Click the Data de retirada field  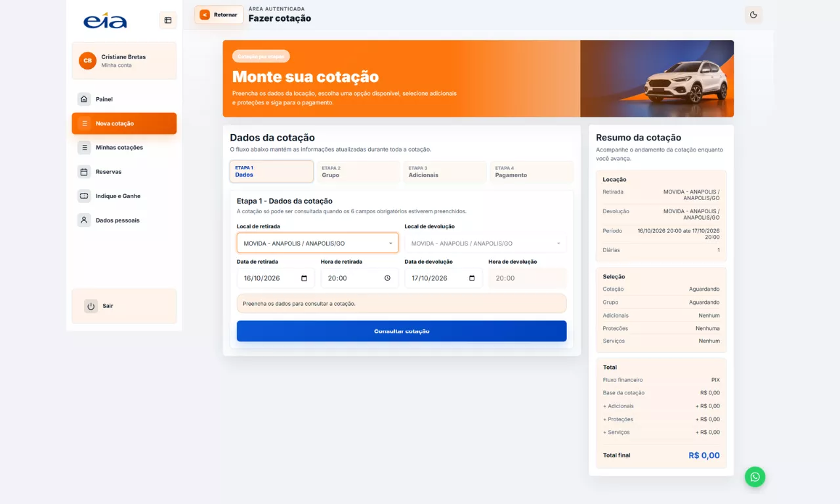tap(276, 278)
